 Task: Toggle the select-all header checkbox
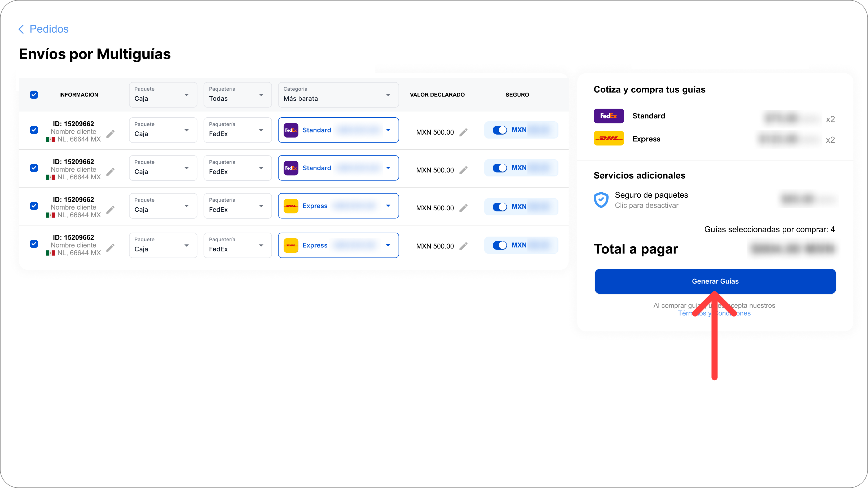pos(34,95)
